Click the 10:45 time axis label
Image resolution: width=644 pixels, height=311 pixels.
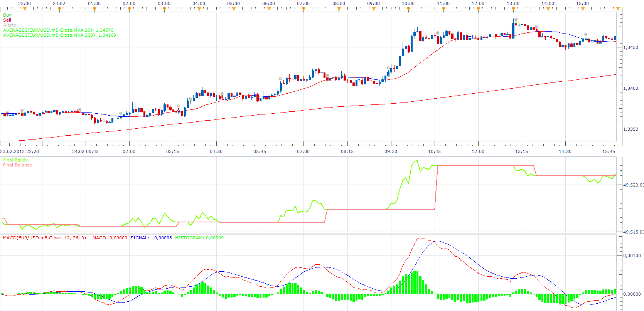[434, 151]
